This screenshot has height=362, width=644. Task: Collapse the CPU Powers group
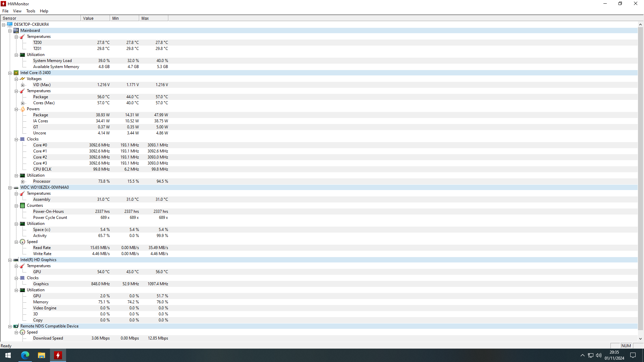16,109
